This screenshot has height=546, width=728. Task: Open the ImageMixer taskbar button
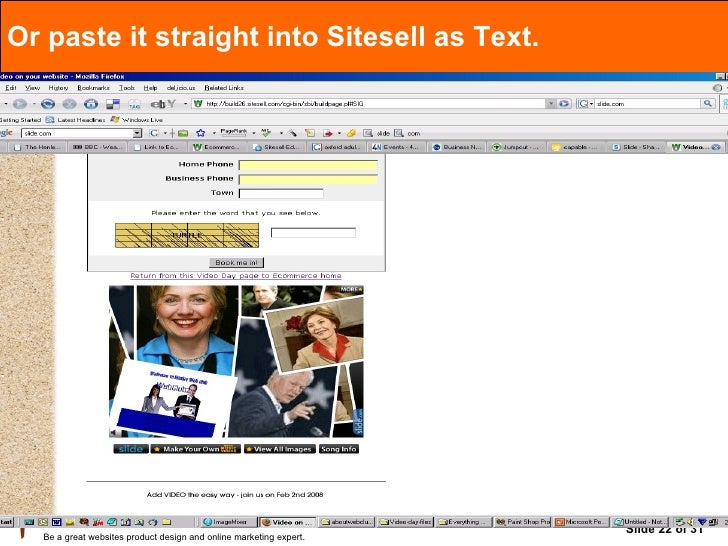pos(229,522)
